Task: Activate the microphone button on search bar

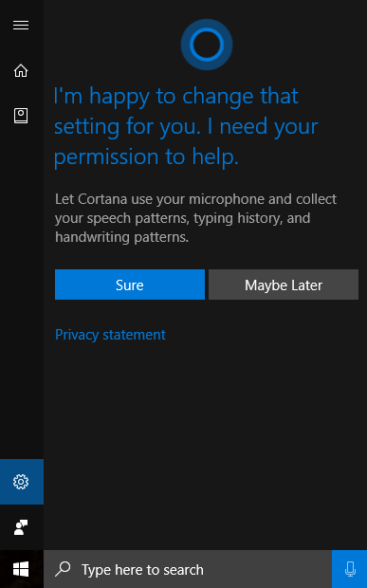Action: coord(350,569)
